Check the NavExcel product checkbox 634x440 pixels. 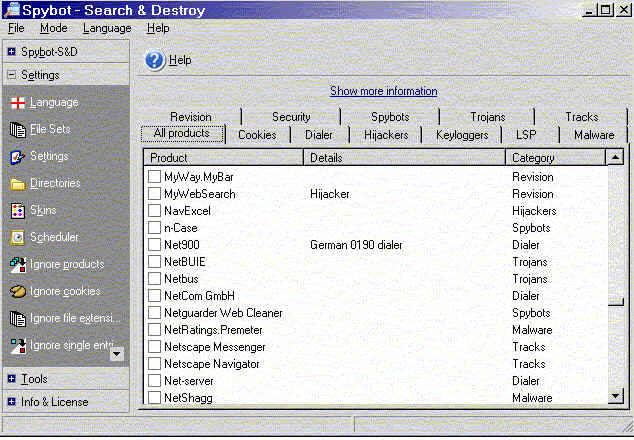pos(154,211)
